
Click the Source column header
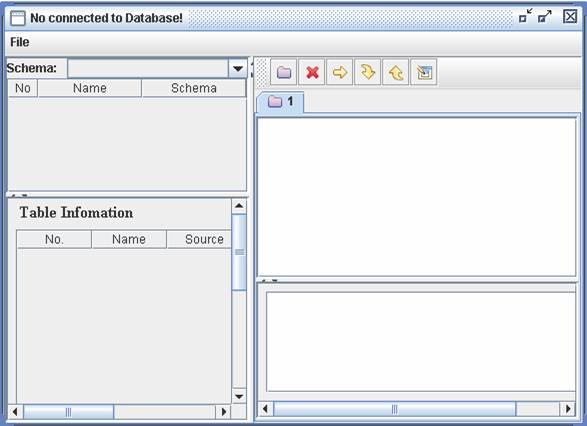coord(204,239)
